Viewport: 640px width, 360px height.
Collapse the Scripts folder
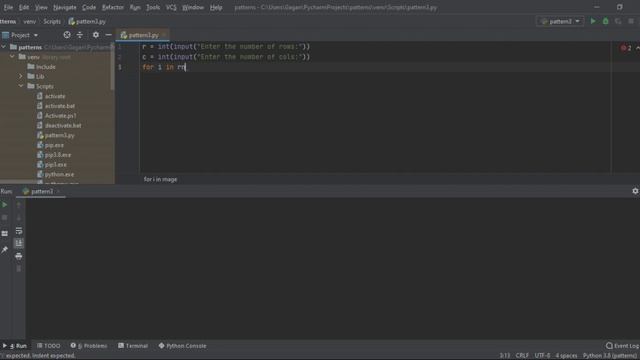[21, 86]
